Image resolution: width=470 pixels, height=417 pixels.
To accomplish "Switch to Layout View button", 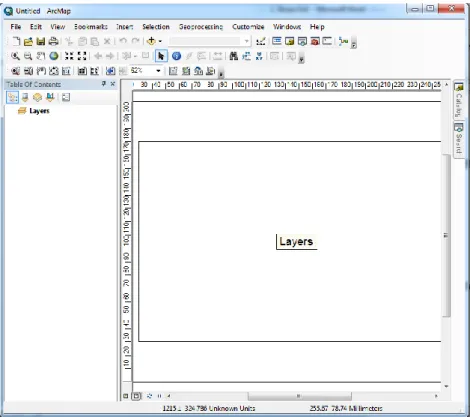I will click(136, 396).
